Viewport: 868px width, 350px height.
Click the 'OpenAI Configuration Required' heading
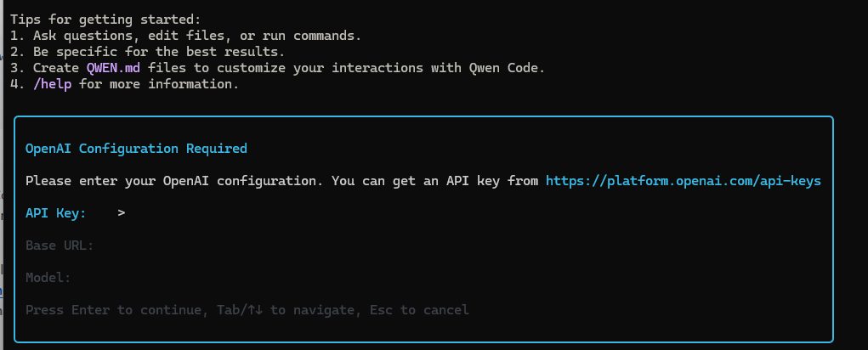coord(136,149)
